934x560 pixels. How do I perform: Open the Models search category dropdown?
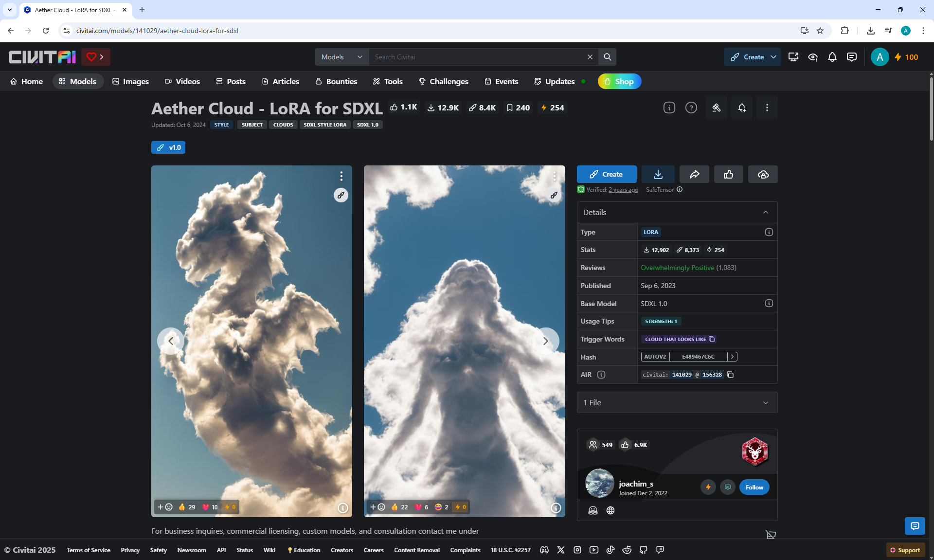[341, 57]
